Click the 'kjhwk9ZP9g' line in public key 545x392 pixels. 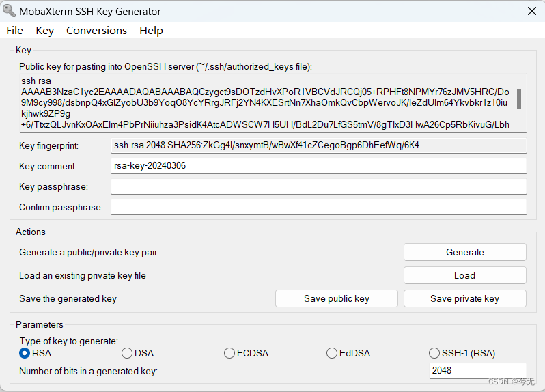46,113
